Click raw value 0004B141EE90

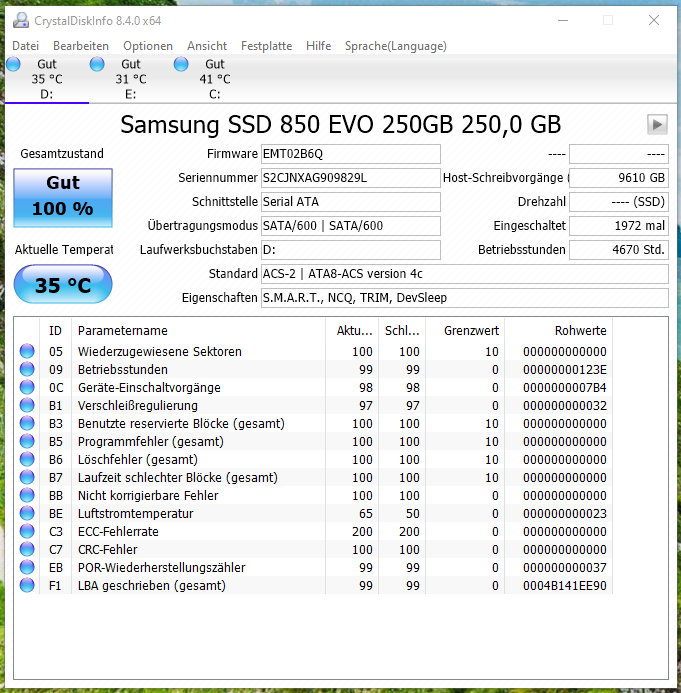pyautogui.click(x=565, y=586)
